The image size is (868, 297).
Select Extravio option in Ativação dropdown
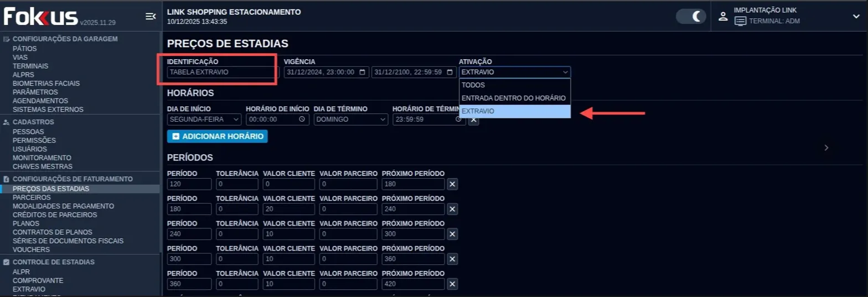coord(514,111)
